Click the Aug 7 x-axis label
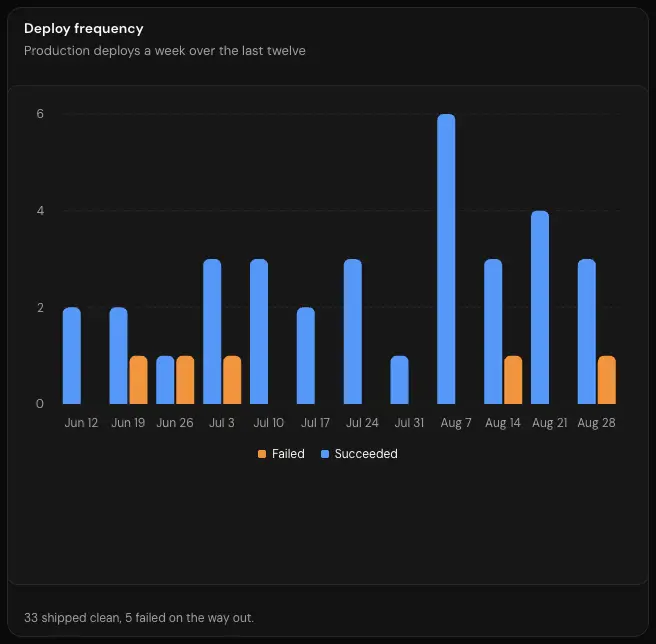 [x=456, y=423]
